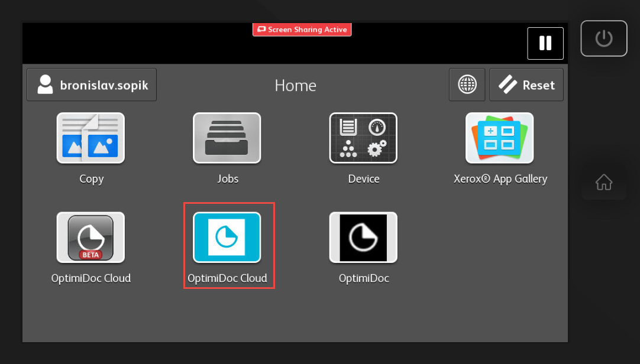
Task: Launch the Xerox App Gallery
Action: [x=500, y=138]
